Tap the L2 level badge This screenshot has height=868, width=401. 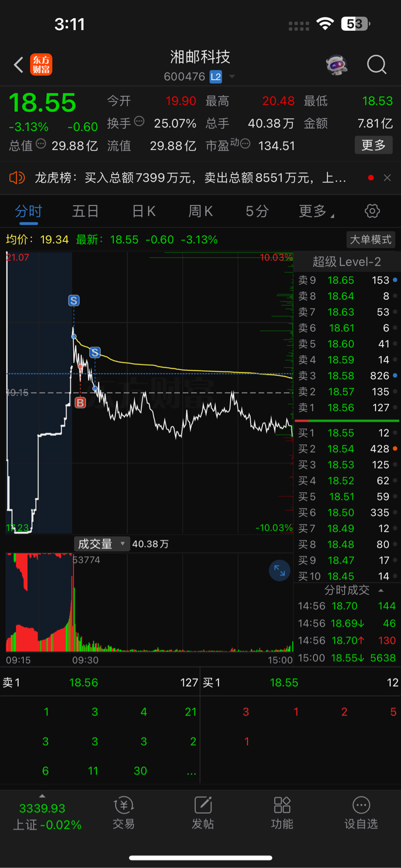216,77
